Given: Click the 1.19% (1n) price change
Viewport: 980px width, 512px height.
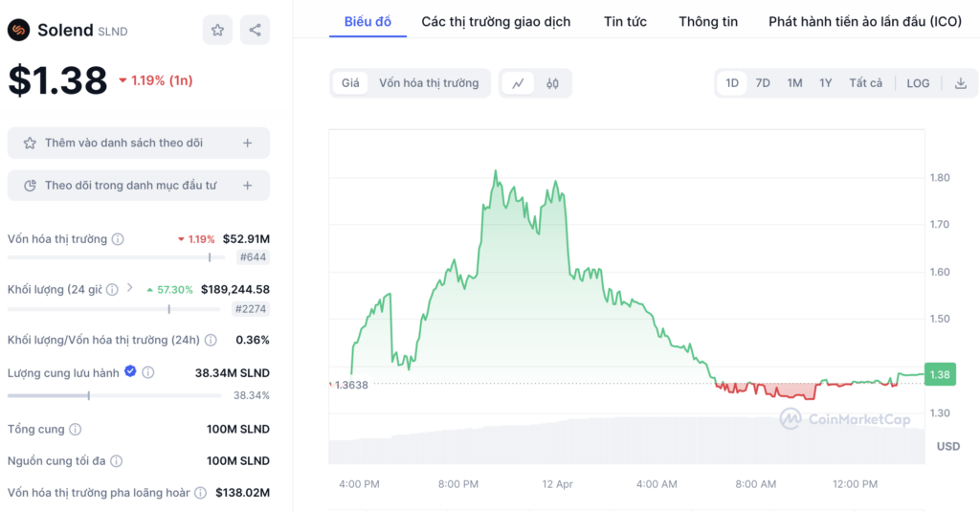Looking at the screenshot, I should point(156,80).
